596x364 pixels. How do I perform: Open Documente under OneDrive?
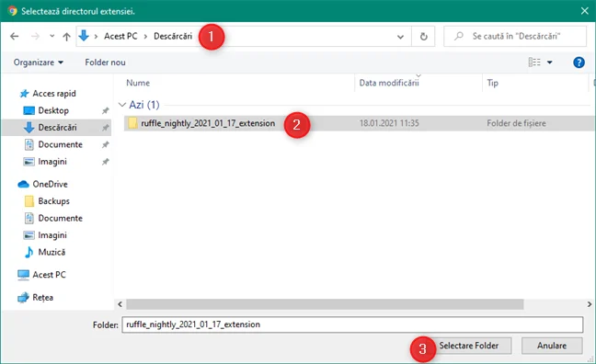pyautogui.click(x=60, y=218)
